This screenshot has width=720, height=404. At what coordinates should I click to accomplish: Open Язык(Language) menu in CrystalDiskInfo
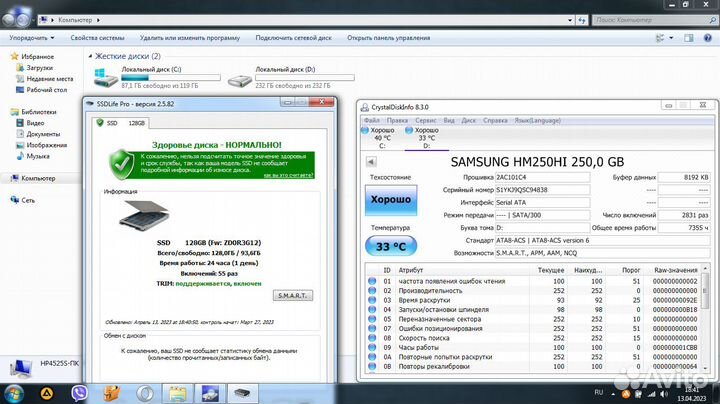pyautogui.click(x=537, y=120)
